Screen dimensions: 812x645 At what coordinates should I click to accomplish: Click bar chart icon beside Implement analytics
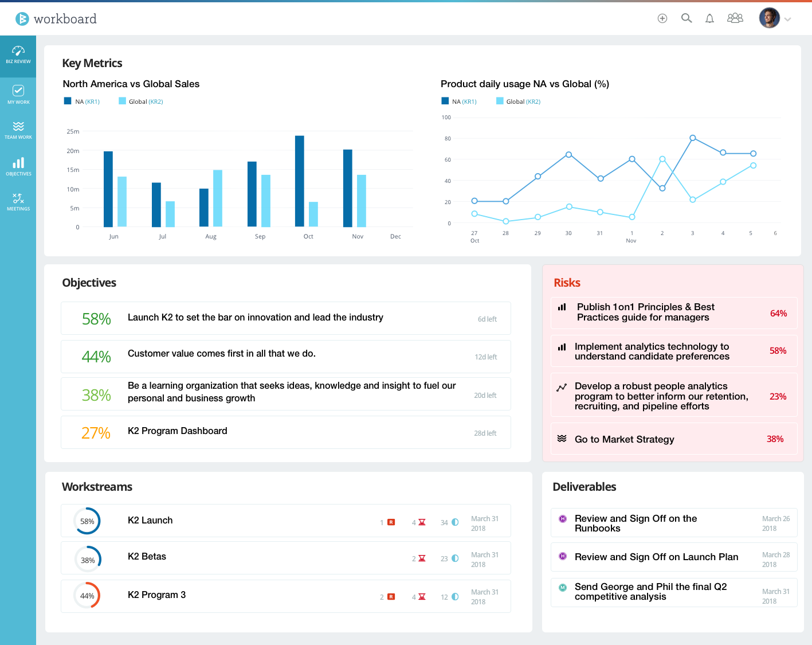(x=562, y=347)
